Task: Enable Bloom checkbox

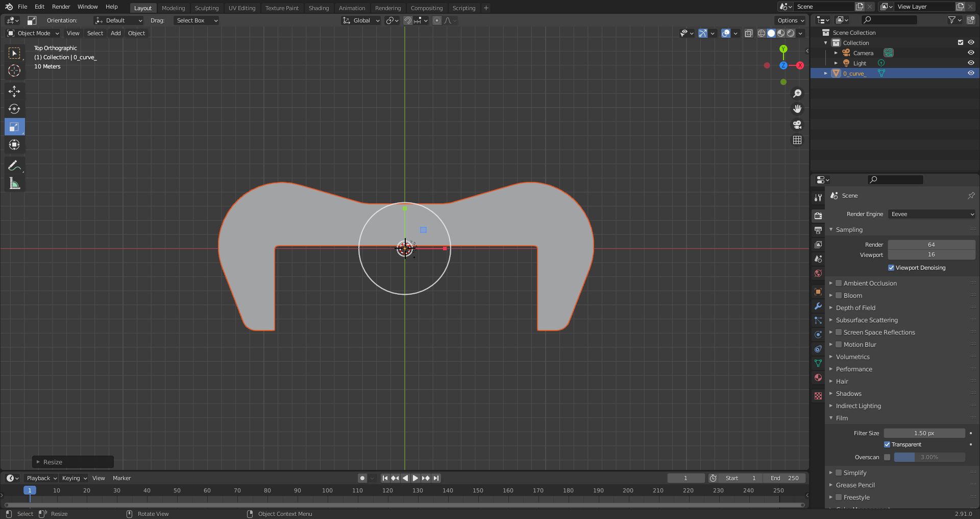Action: 839,295
